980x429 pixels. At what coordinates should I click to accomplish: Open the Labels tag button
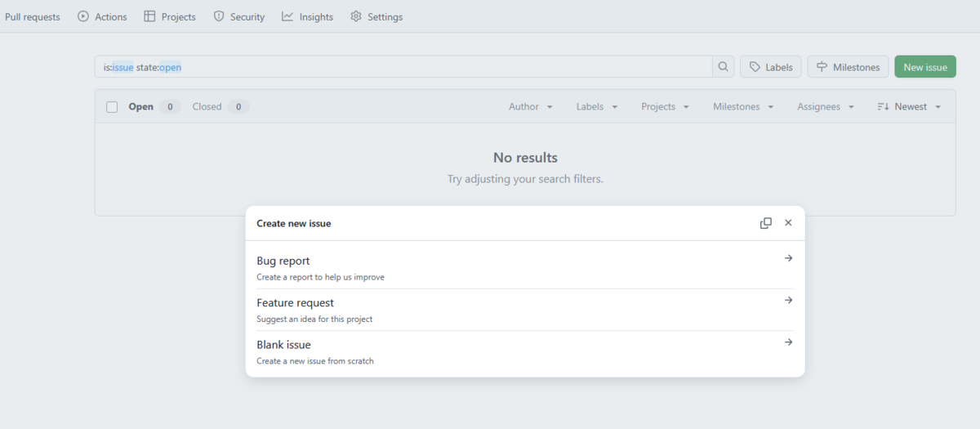pos(771,67)
